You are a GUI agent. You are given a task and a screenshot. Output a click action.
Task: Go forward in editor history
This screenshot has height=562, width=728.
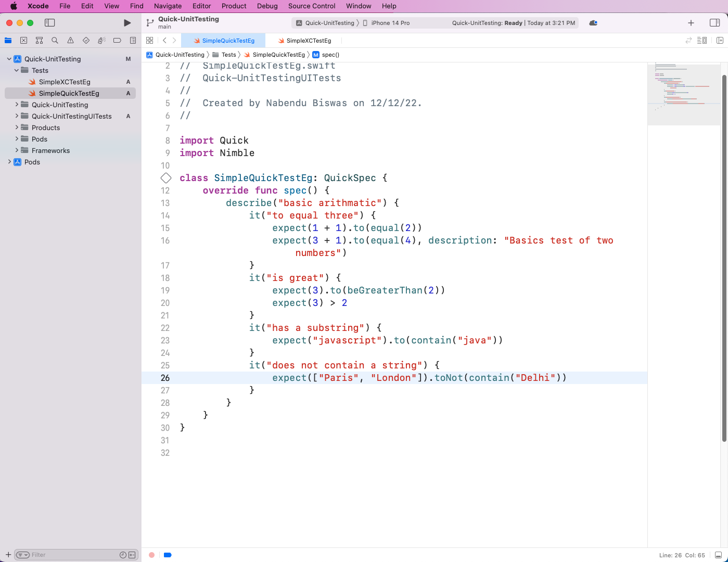(174, 41)
